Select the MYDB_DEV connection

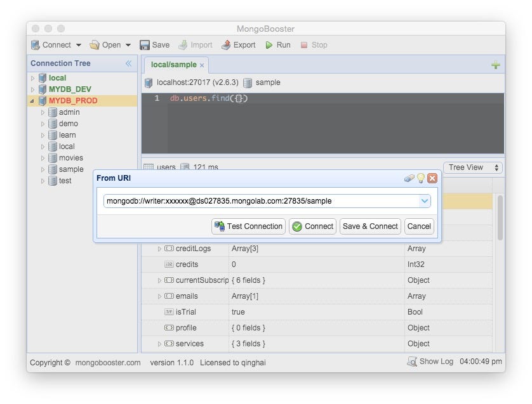coord(70,89)
